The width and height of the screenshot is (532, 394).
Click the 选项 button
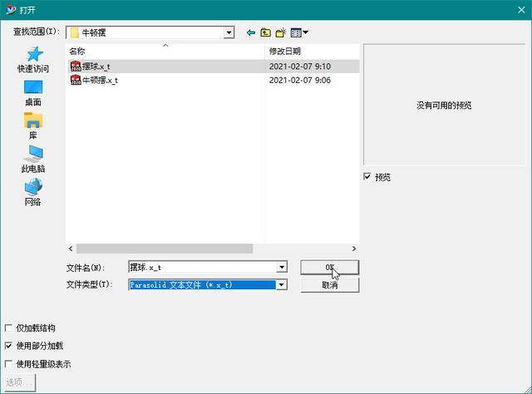(x=20, y=382)
